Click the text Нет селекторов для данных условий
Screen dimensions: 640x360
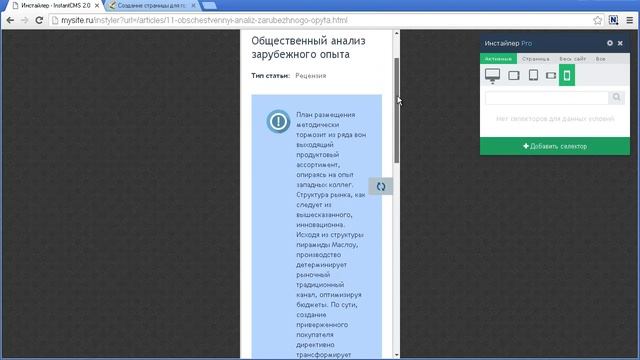point(555,119)
